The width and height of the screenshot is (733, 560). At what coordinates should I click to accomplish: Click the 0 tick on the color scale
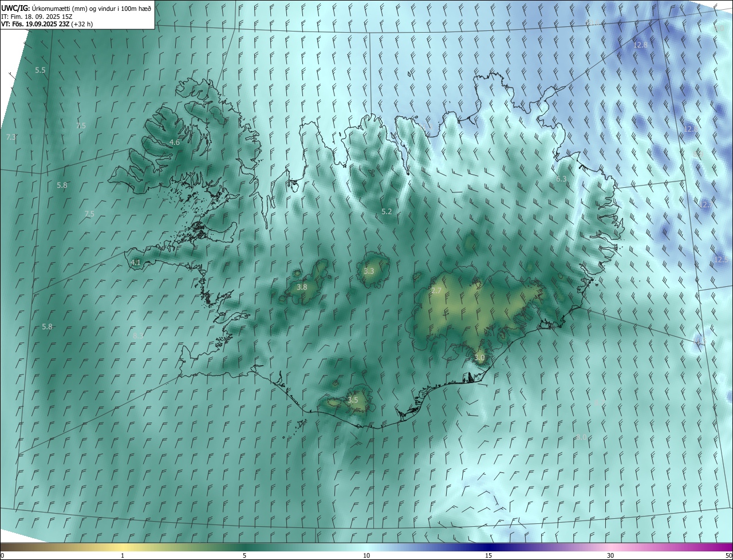pos(2,555)
